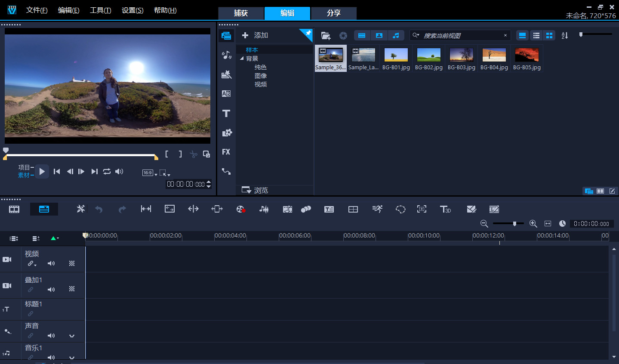Screen dimensions: 619x364
Task: Click the Undo arrow in timeline toolbar
Action: click(x=99, y=209)
